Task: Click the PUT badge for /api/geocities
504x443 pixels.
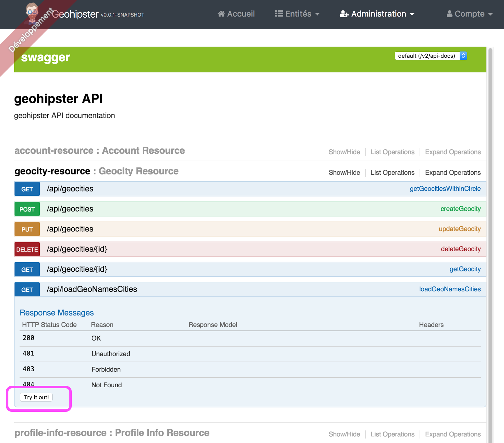Action: 27,230
